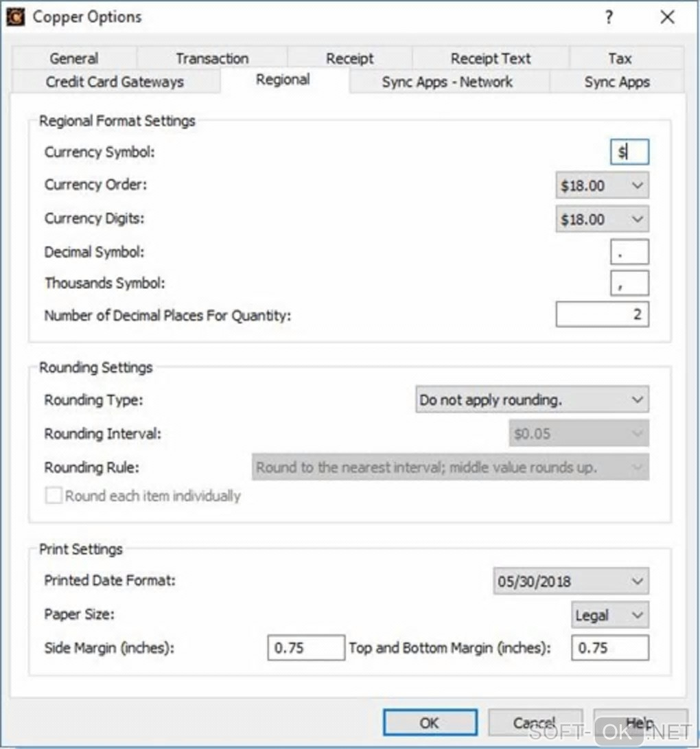Image resolution: width=700 pixels, height=749 pixels.
Task: Select the Regional tab
Action: coord(283,80)
